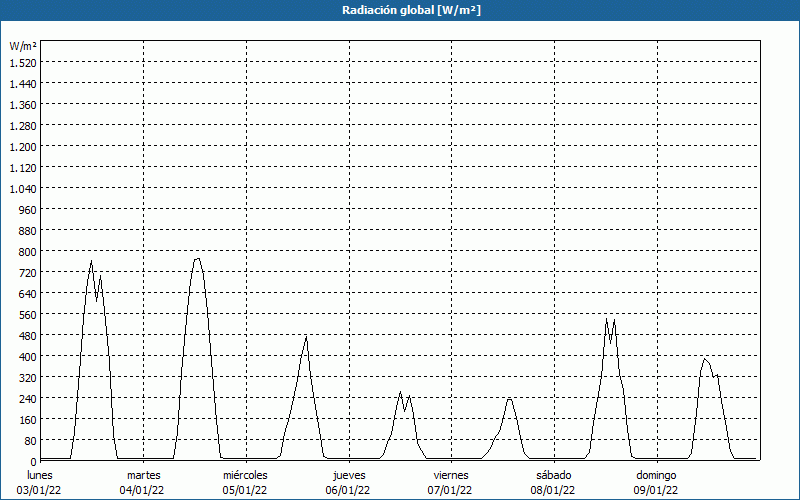Click the 0 y-axis value
800x500 pixels.
click(34, 461)
